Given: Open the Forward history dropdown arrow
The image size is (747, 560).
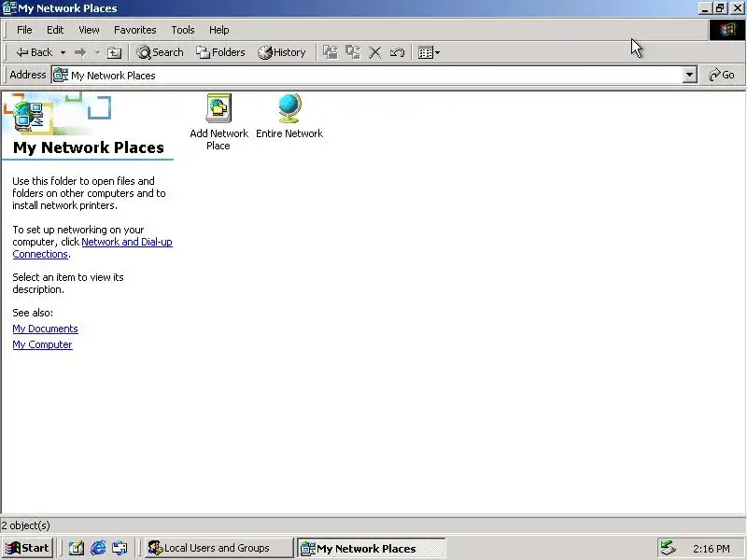Looking at the screenshot, I should coord(98,52).
